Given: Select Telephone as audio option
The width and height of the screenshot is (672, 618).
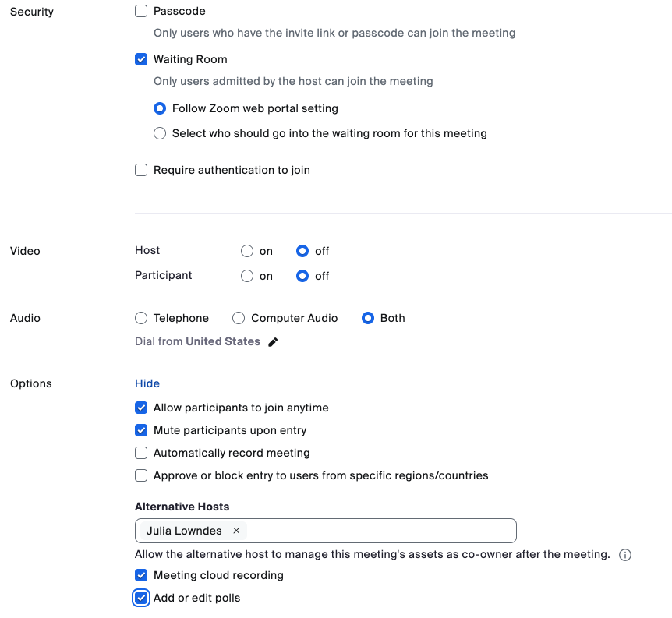Looking at the screenshot, I should pyautogui.click(x=141, y=318).
